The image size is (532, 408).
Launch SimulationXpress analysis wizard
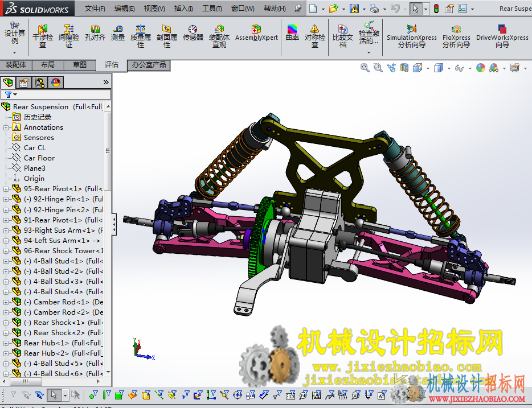pos(412,36)
